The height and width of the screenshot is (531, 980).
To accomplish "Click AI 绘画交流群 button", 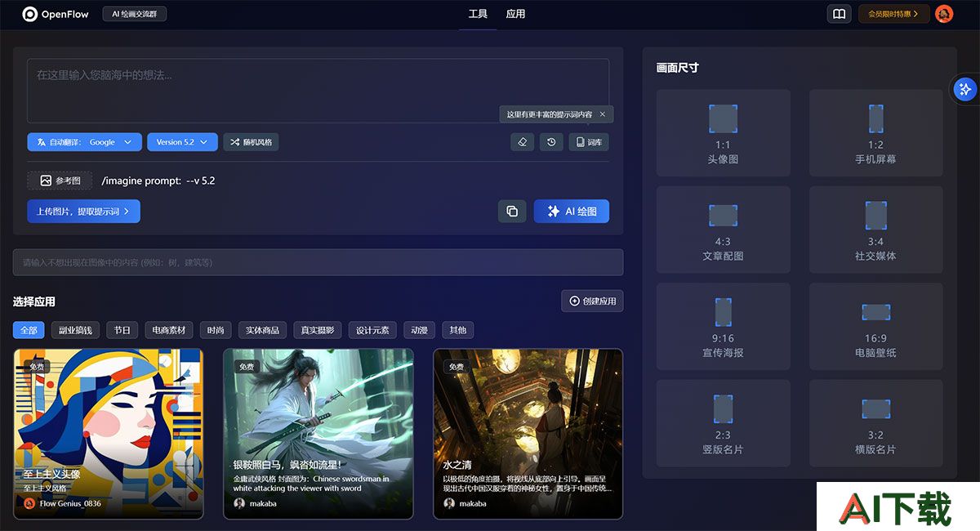I will pyautogui.click(x=135, y=14).
